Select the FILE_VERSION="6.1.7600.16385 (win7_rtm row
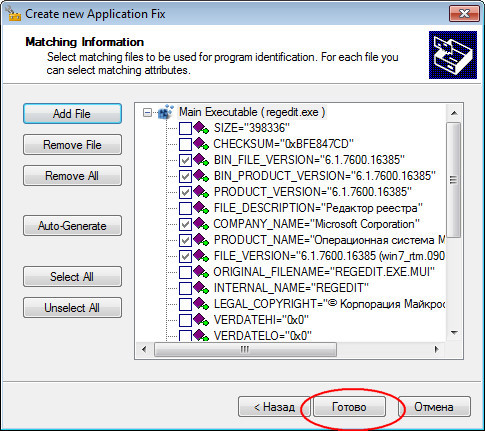The image size is (485, 431). pyautogui.click(x=329, y=256)
